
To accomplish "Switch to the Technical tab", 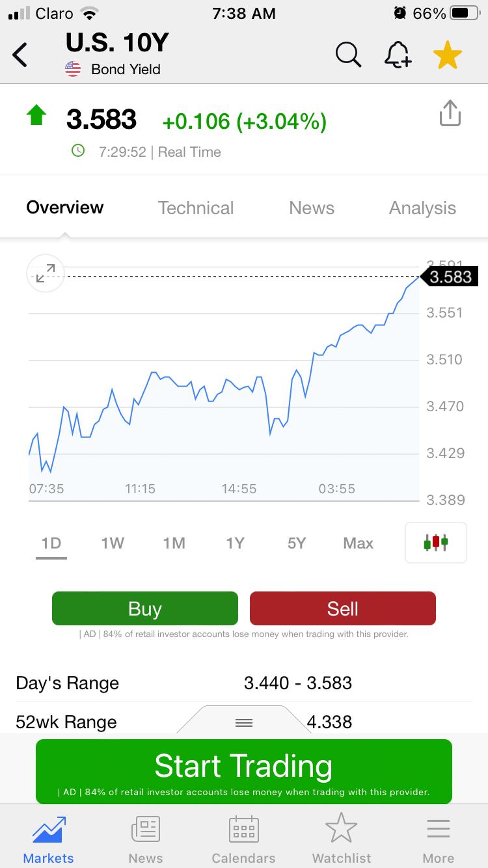I will pos(196,208).
